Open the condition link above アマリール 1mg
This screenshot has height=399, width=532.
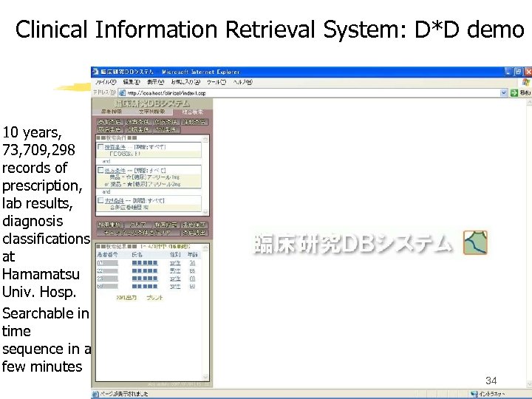coord(115,171)
